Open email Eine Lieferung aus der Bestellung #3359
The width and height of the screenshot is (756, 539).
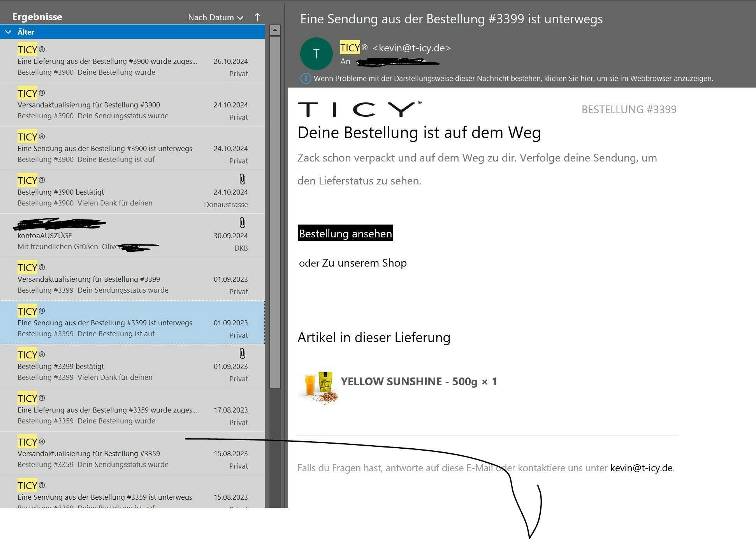132,410
